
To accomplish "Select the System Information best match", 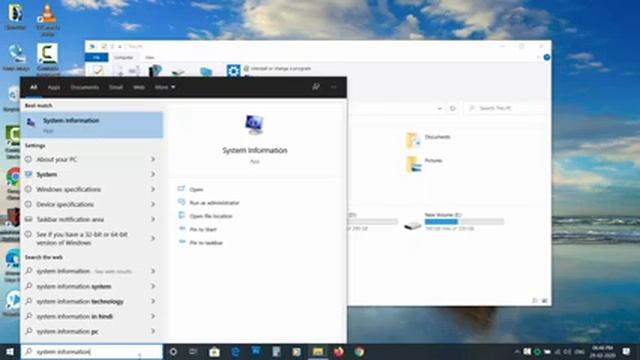I will (92, 125).
